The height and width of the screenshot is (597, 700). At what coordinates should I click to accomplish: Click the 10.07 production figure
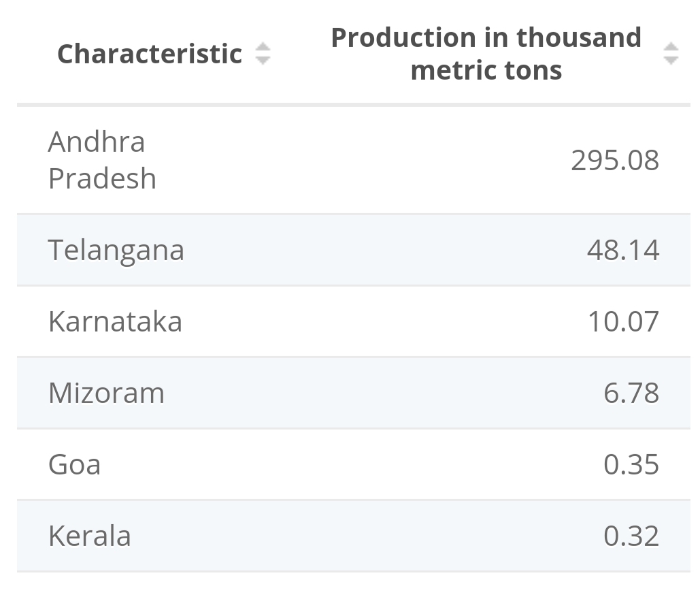623,321
